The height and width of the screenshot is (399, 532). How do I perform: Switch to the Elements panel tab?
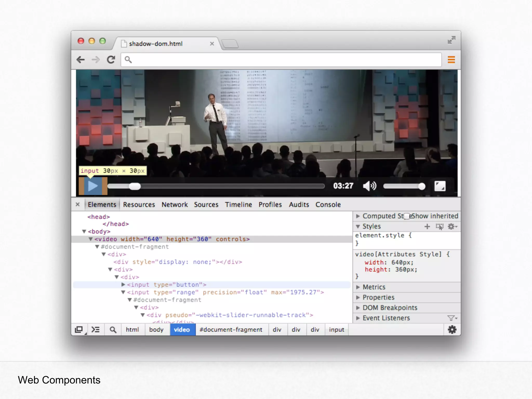point(102,205)
